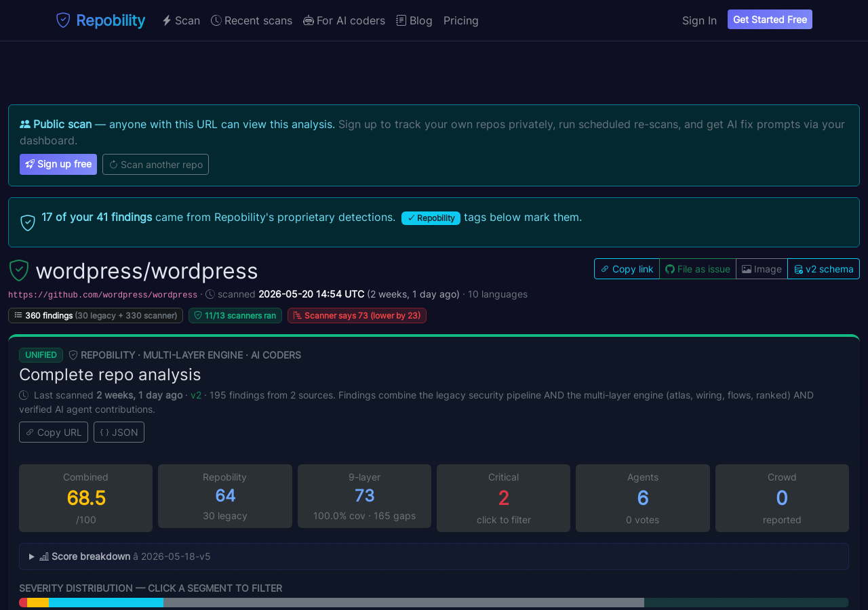Screen dimensions: 868x610
Task: Filter by Critical 2 card
Action: (504, 498)
